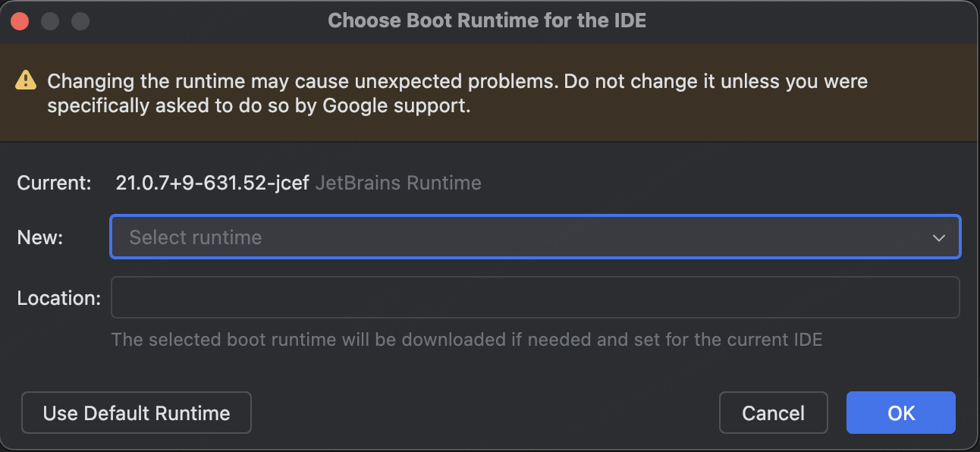Expand the New runtime dropdown chevron
Screen dimensions: 980x452
pos(939,237)
